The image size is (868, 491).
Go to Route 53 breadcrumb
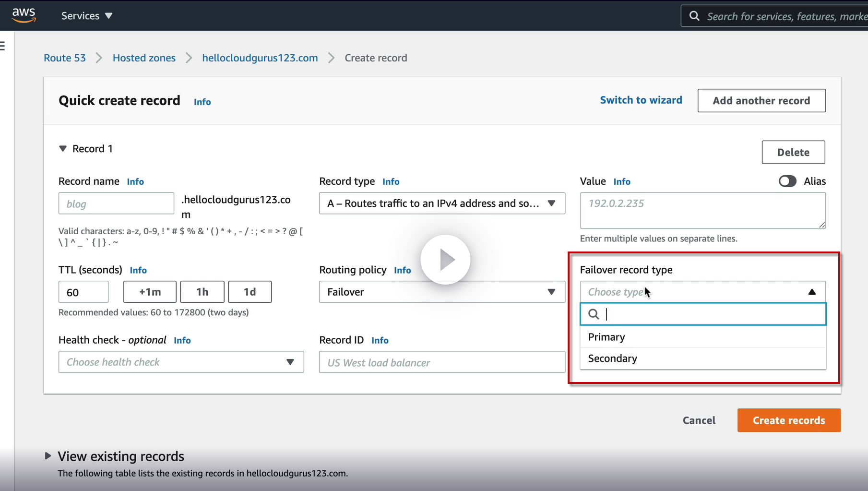point(65,58)
